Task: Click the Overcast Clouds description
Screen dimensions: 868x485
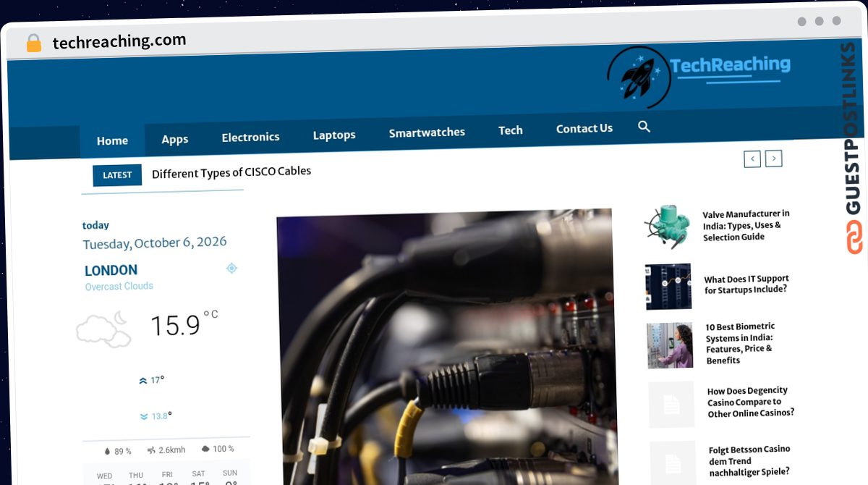Action: coord(119,286)
